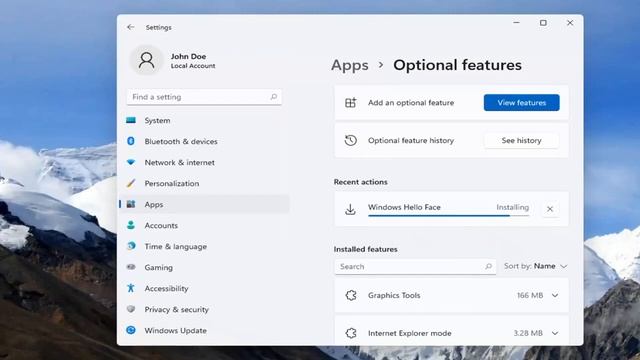Click the Time & language globe icon
Viewport: 640px width, 360px height.
click(131, 246)
